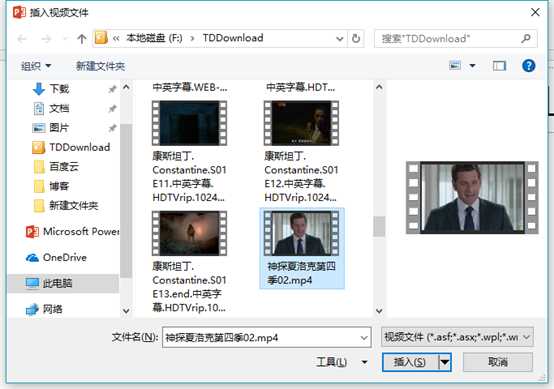This screenshot has height=389, width=554.
Task: Select 下载 in the sidebar
Action: point(59,89)
